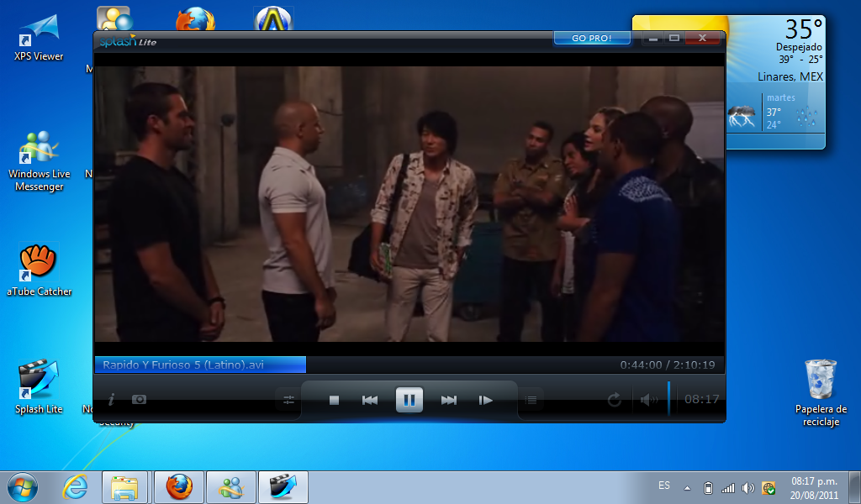
Task: Open security shield tray icon
Action: [x=769, y=487]
